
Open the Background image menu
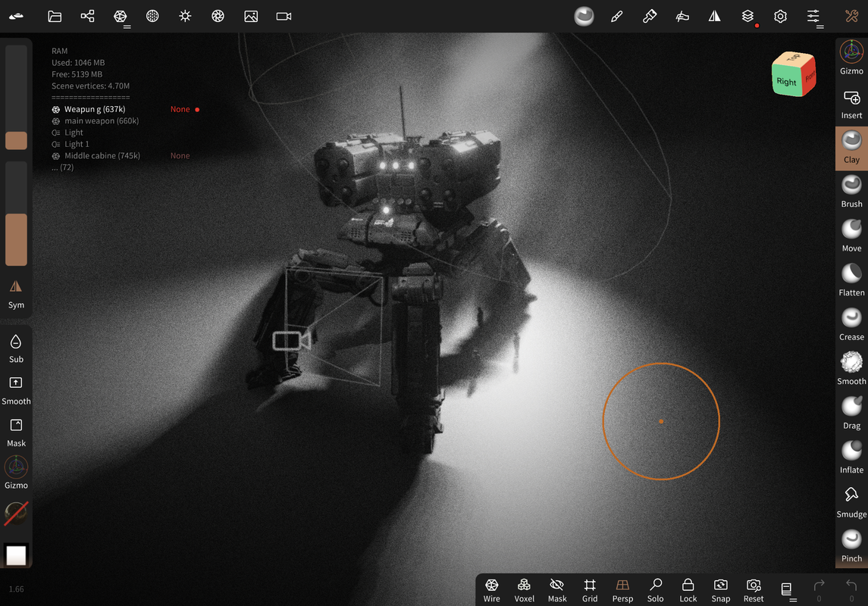[251, 16]
